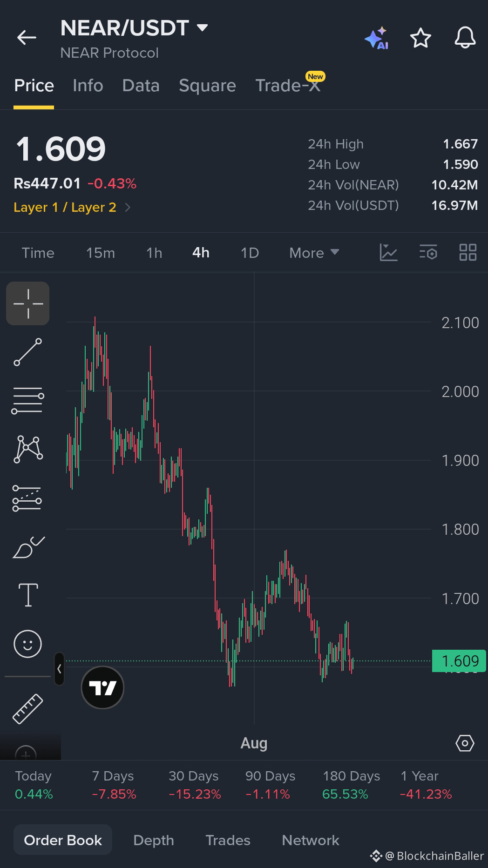Select the 7 Days -7.85% performance

(114, 785)
